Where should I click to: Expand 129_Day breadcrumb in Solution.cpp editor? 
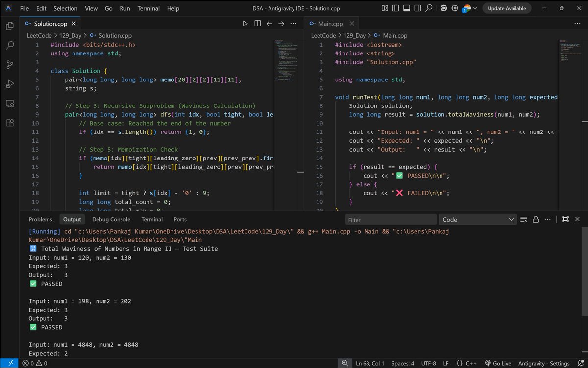pyautogui.click(x=70, y=35)
